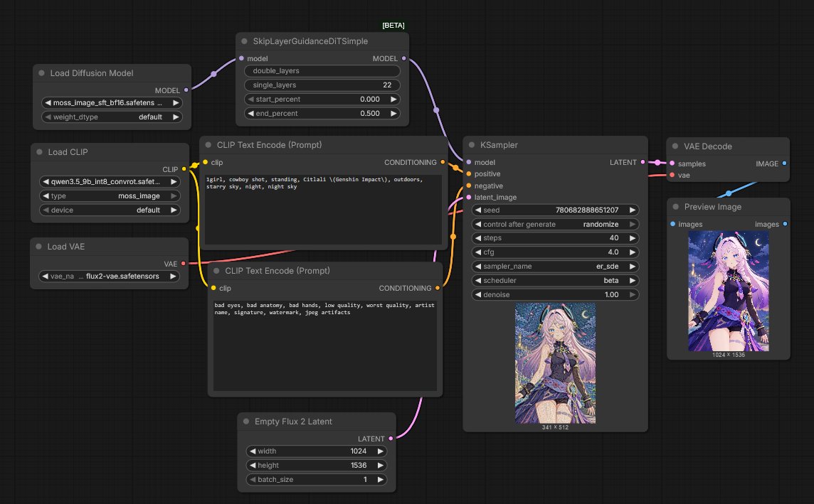The height and width of the screenshot is (504, 814).
Task: Click the LATENT output port on KSampler
Action: 643,162
